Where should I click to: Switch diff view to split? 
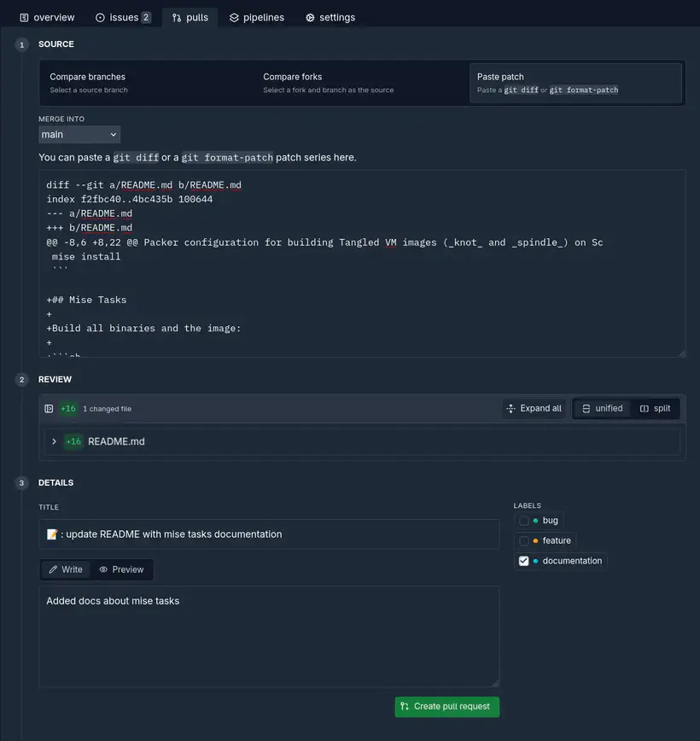[655, 408]
